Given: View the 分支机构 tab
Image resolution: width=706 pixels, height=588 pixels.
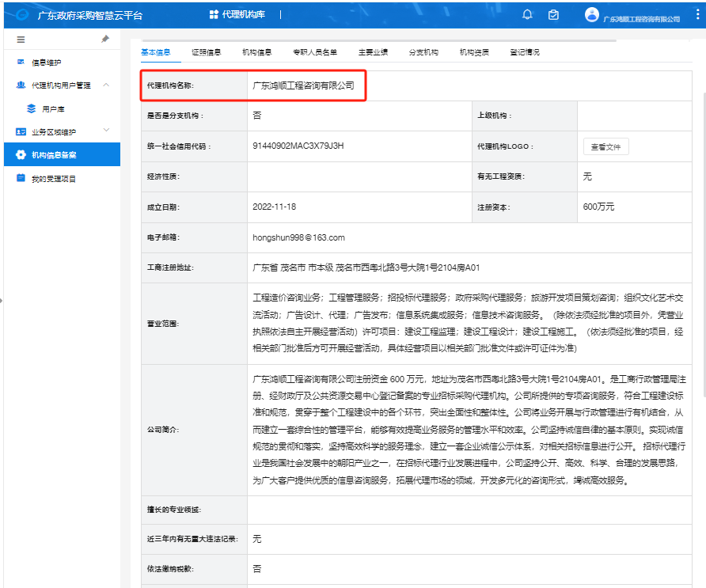Looking at the screenshot, I should pos(423,52).
